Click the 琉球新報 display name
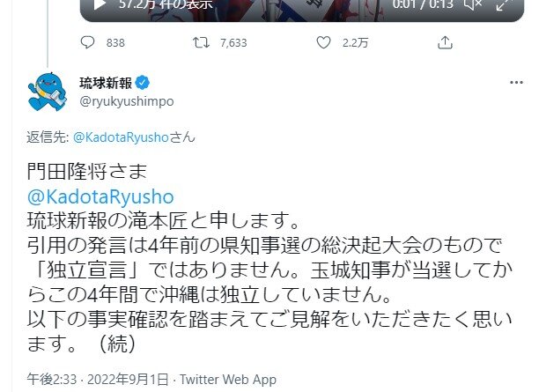Image resolution: width=539 pixels, height=392 pixels. point(106,83)
